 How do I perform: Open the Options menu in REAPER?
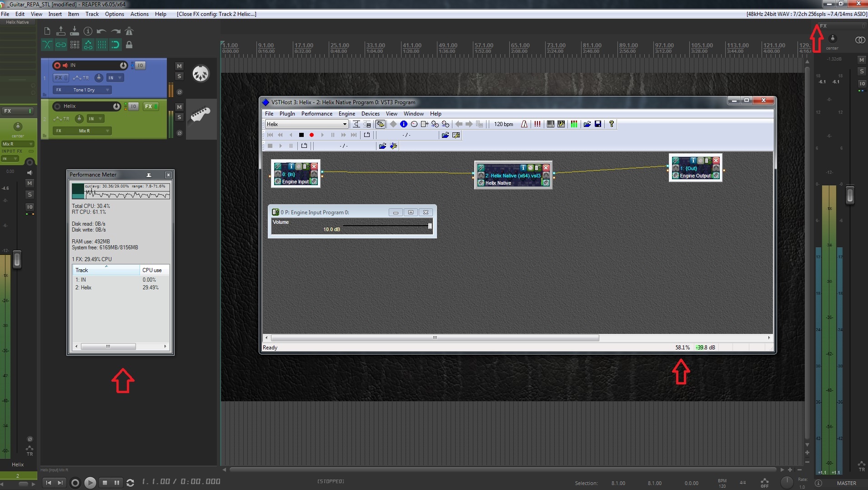115,14
